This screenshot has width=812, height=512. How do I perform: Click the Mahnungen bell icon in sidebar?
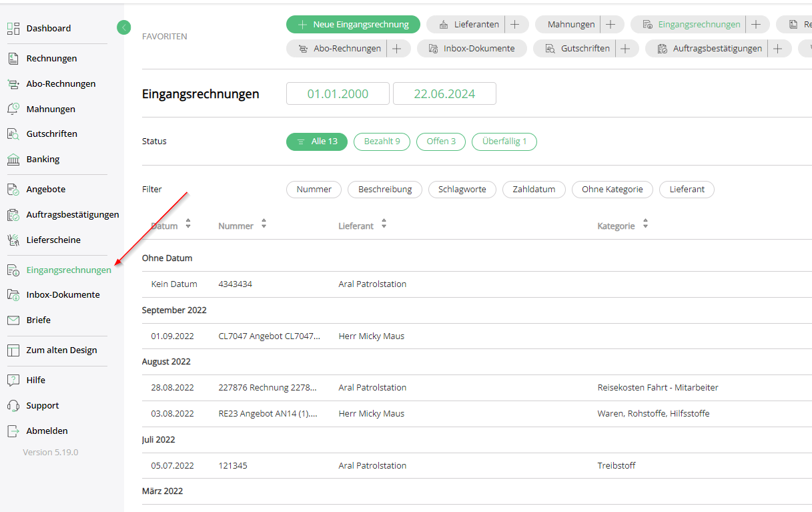click(x=13, y=109)
